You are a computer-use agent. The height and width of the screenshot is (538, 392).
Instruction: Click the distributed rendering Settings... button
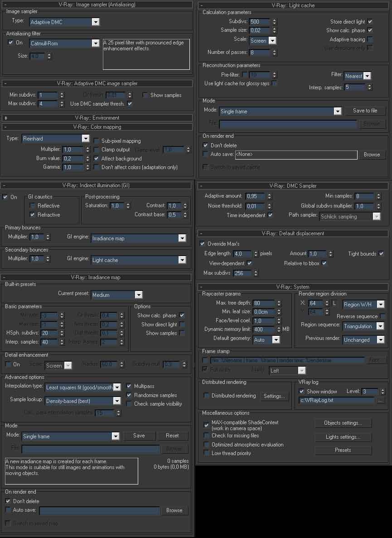pyautogui.click(x=274, y=396)
